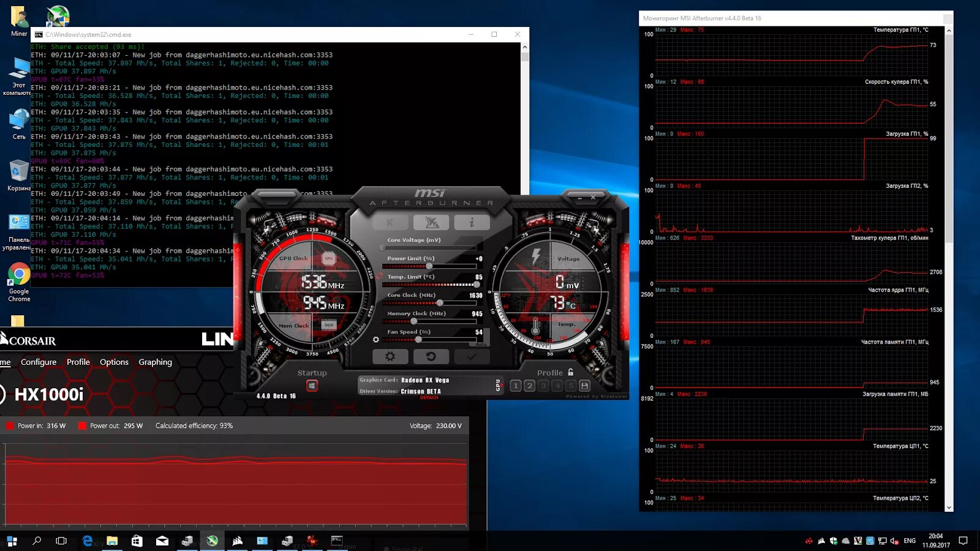Adjust the Core Voltage slider

429,248
